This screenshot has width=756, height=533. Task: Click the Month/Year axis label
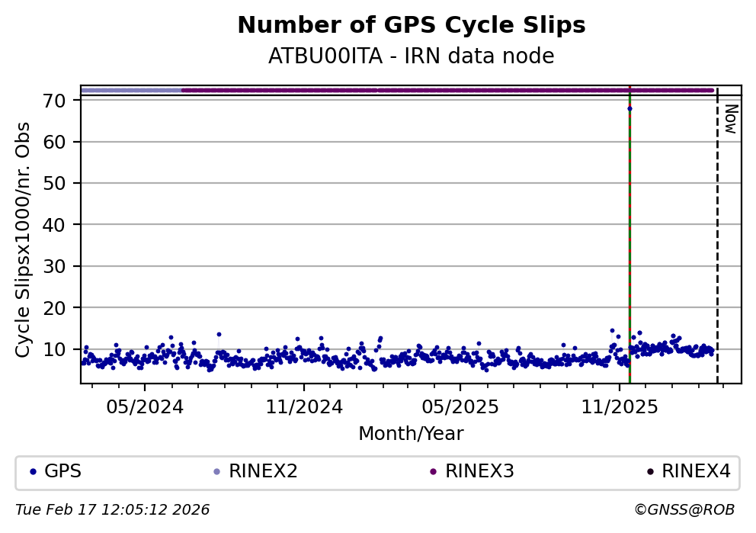click(411, 434)
